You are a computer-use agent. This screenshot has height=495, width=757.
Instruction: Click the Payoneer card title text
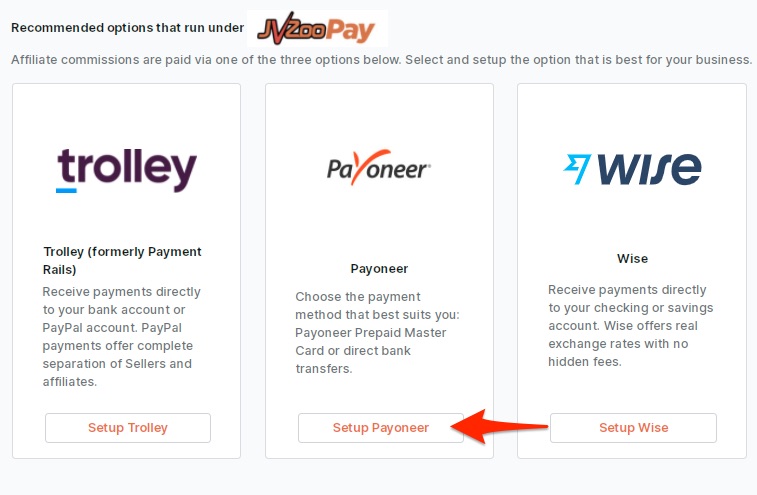tap(379, 269)
